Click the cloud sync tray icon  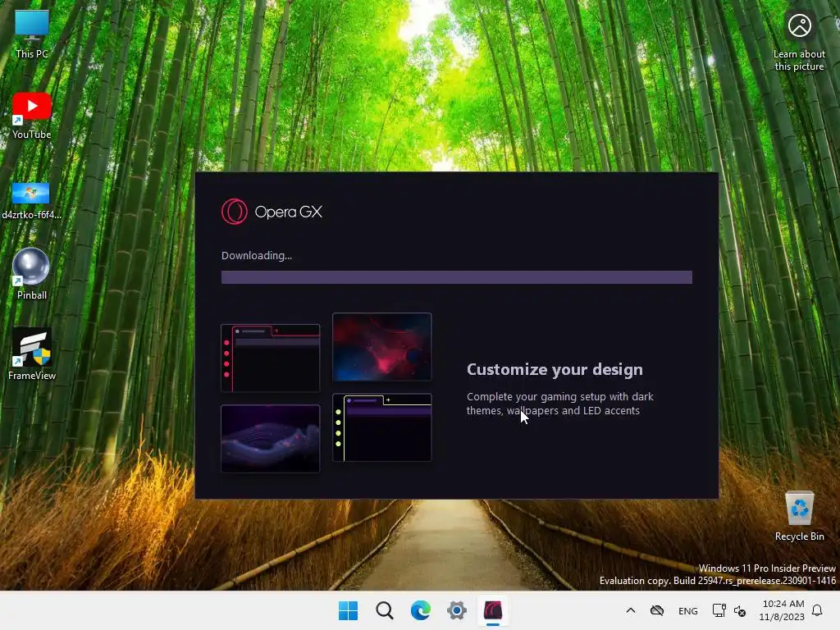pos(657,610)
